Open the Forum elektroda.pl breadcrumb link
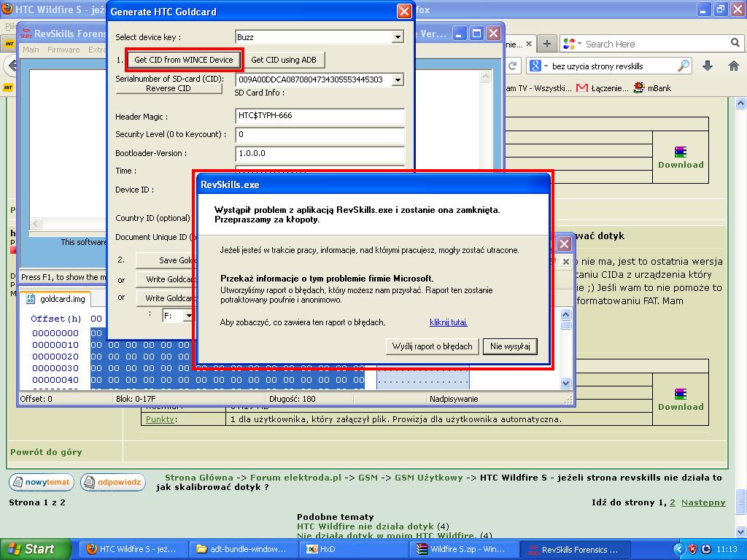The image size is (747, 560). click(296, 478)
